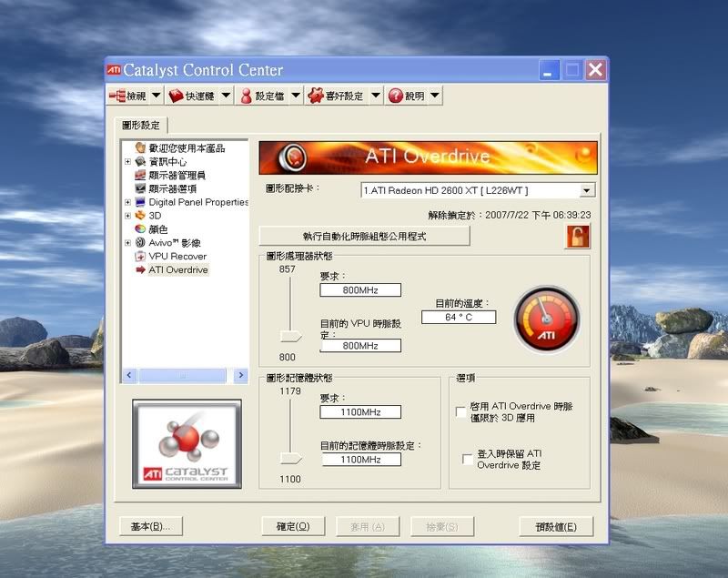Click the VPU Recover icon
This screenshot has width=728, height=578.
click(140, 256)
